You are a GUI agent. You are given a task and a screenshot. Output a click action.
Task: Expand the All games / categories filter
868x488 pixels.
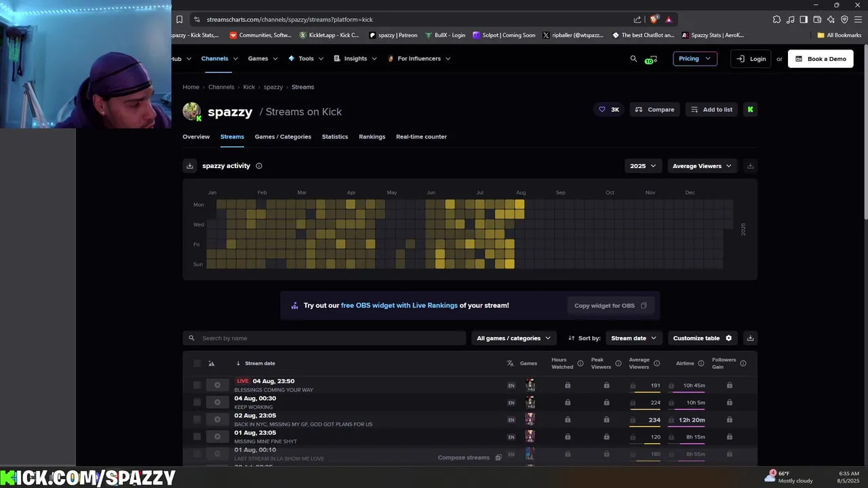[x=513, y=338]
